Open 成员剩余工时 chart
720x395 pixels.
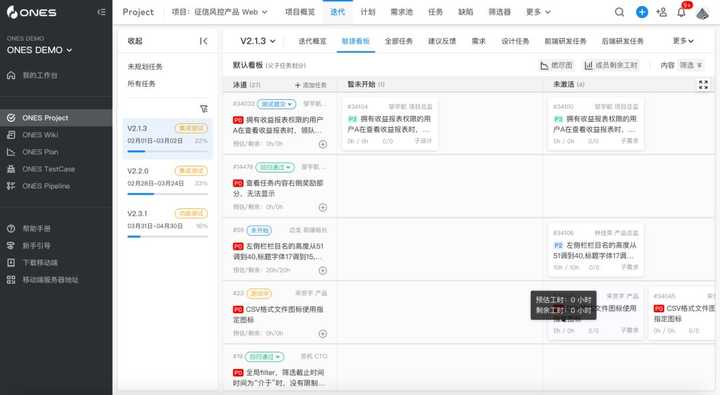click(611, 65)
